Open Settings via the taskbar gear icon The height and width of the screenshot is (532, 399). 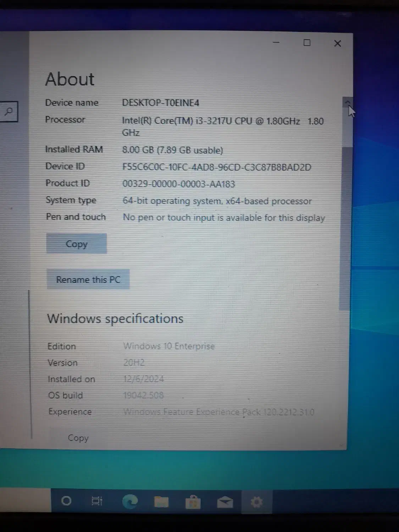(x=256, y=502)
